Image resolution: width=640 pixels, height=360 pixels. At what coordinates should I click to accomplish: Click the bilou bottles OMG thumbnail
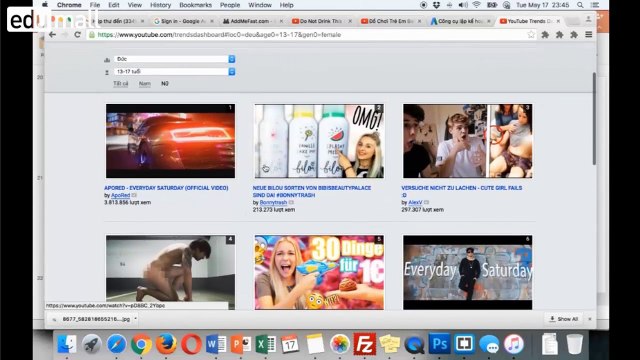pyautogui.click(x=319, y=141)
